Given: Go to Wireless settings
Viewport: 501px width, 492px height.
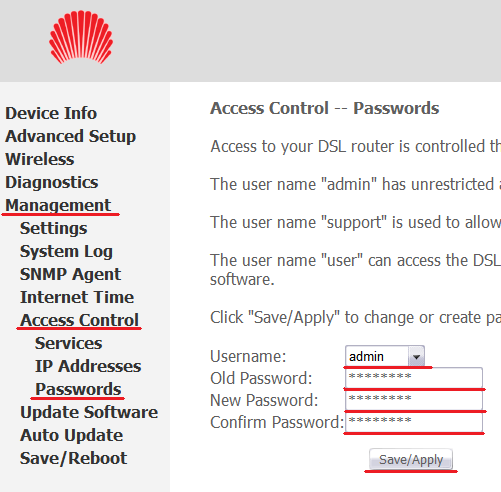Looking at the screenshot, I should tap(40, 159).
